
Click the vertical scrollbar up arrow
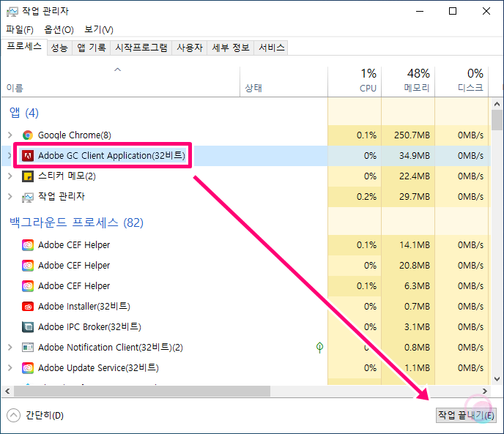497,104
